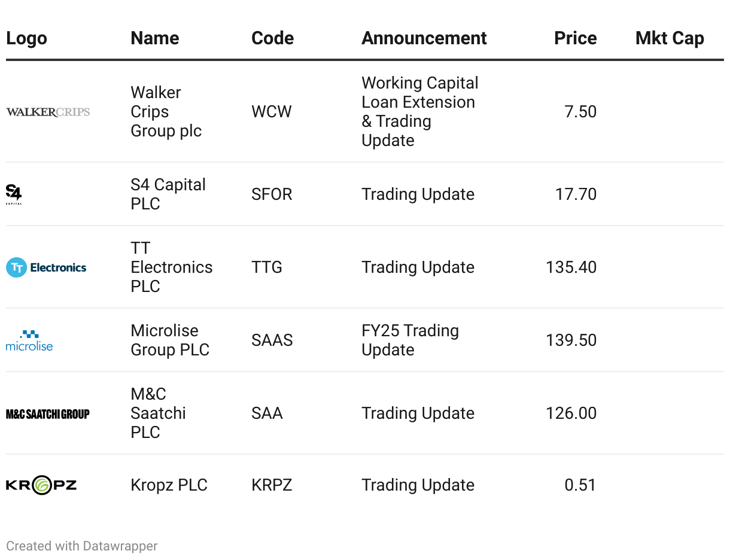The width and height of the screenshot is (730, 560).
Task: Click TT Electronics price 135.40
Action: [571, 267]
